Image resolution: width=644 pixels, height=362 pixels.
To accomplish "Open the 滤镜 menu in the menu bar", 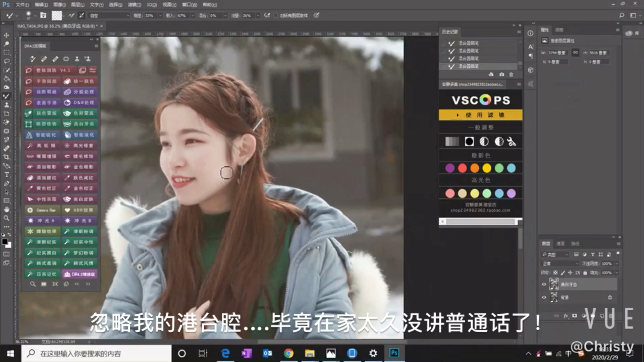I will 133,5.
